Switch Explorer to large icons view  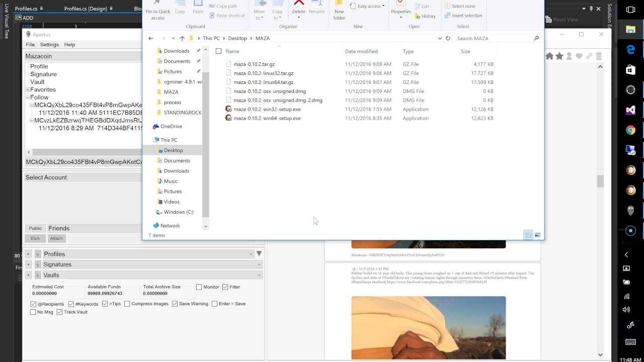[537, 235]
